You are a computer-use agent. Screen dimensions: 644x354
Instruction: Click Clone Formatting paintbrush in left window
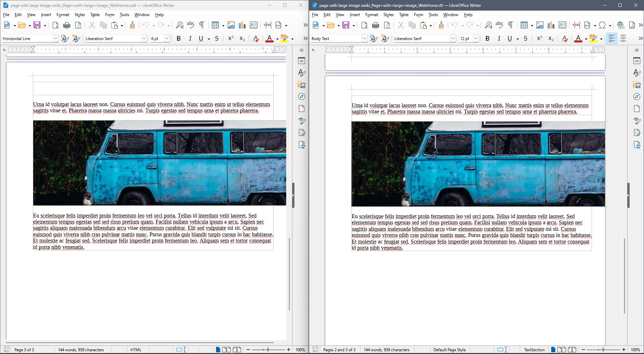132,25
